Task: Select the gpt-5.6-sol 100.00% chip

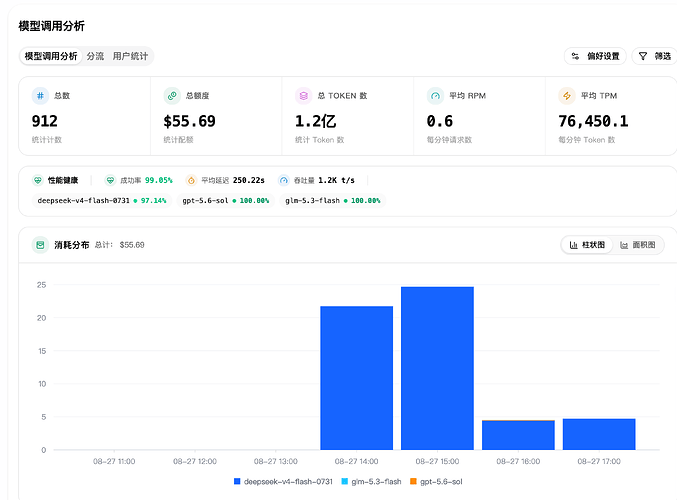Action: pos(225,200)
